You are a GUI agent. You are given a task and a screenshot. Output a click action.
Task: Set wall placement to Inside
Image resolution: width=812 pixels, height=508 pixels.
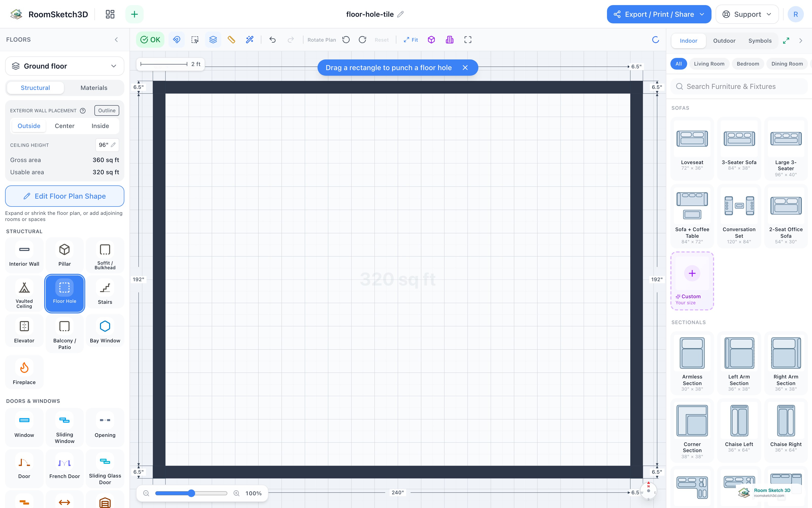(x=100, y=126)
